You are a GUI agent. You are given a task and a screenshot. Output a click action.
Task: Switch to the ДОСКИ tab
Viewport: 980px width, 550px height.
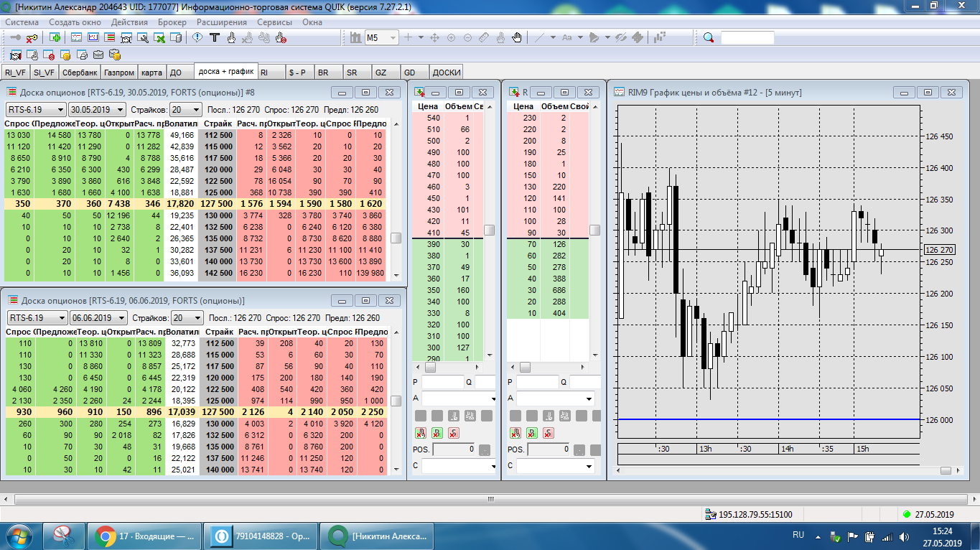(447, 73)
